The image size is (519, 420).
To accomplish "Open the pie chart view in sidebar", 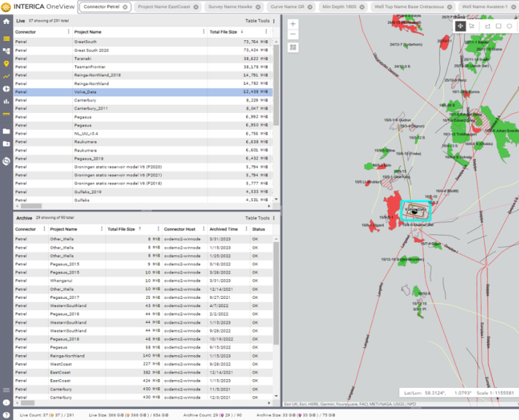I will (7, 88).
